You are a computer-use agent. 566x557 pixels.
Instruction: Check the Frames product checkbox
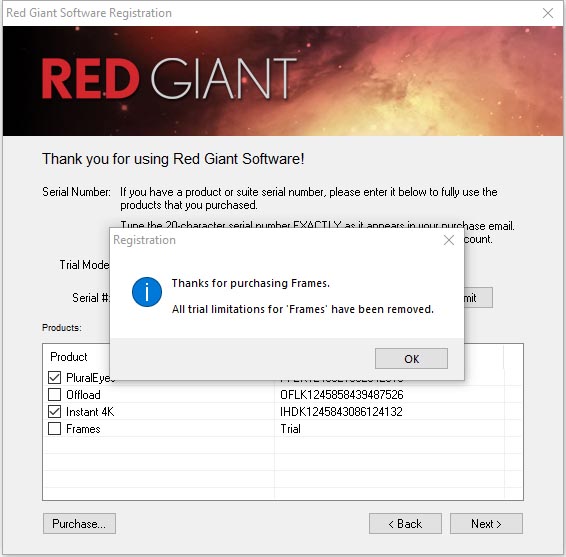tap(55, 429)
